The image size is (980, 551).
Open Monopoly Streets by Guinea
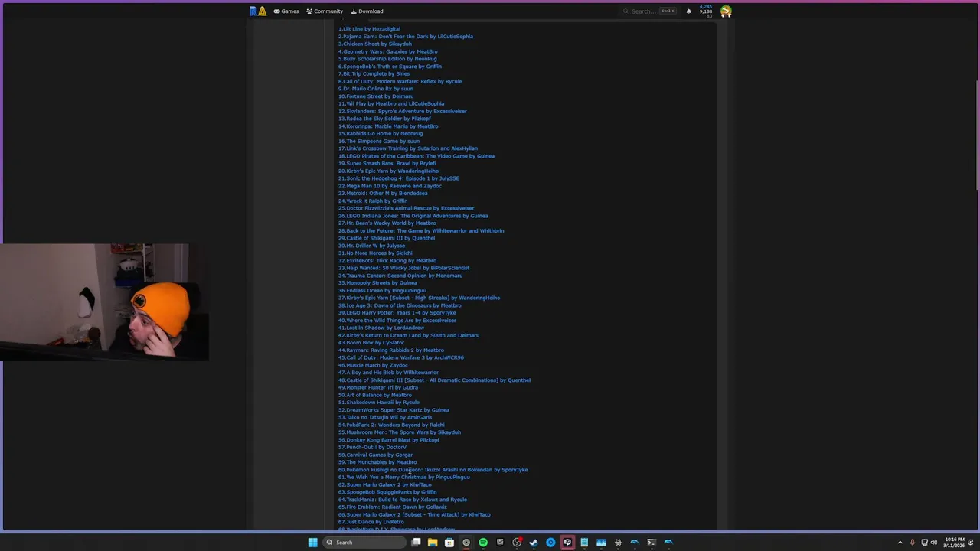[378, 282]
